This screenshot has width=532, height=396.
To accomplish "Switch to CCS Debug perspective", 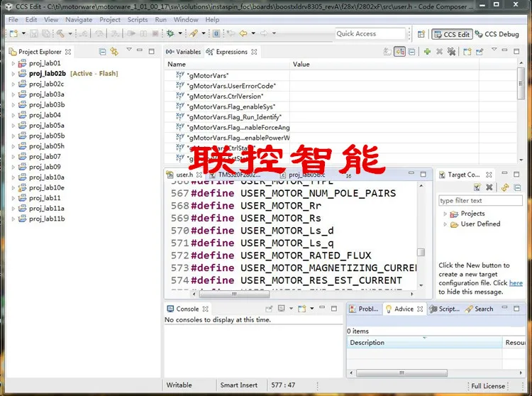I will 497,34.
